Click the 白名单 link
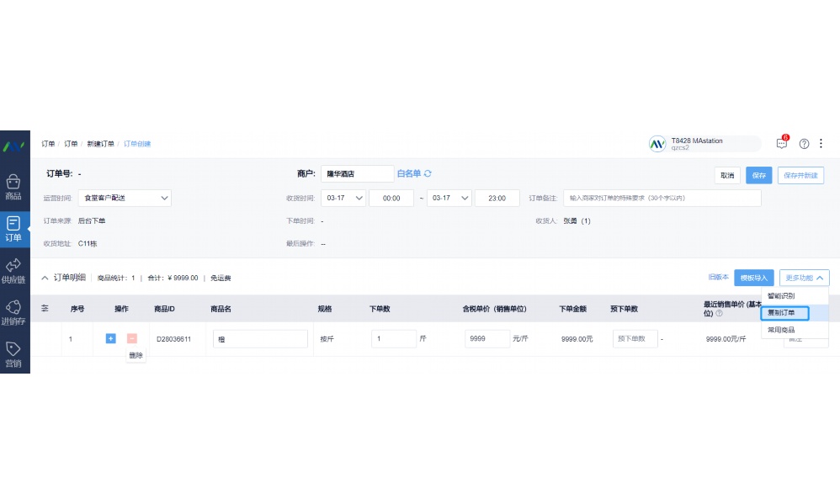Screen dimensions: 840x504 (x=409, y=173)
